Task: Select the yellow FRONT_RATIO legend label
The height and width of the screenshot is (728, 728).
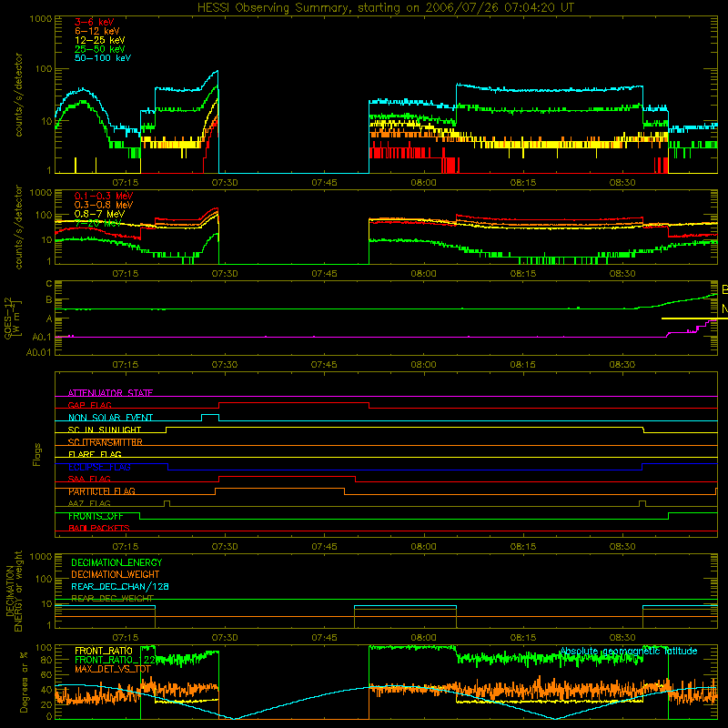Action: point(104,651)
